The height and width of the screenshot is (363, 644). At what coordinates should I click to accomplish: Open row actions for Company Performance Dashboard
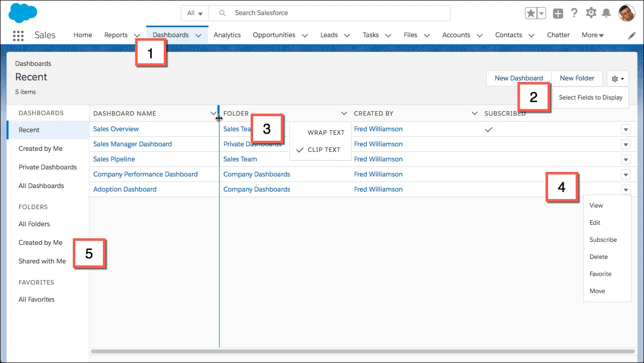click(x=625, y=175)
